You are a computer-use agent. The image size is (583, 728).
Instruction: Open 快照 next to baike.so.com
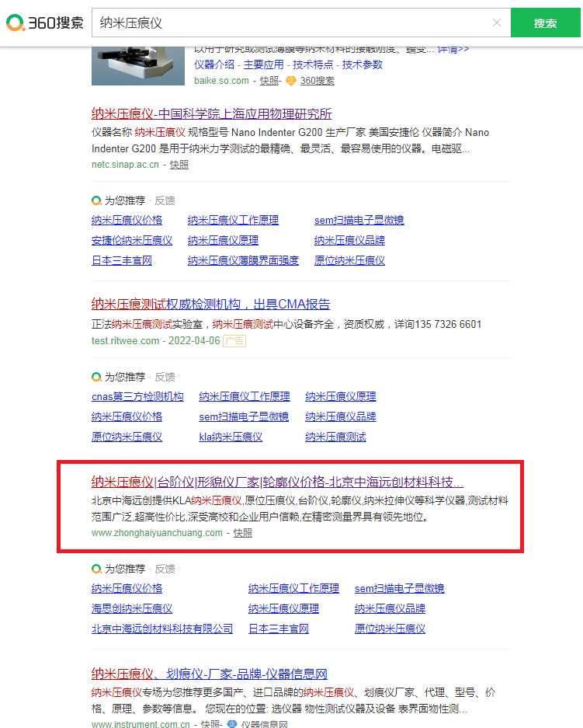point(269,81)
